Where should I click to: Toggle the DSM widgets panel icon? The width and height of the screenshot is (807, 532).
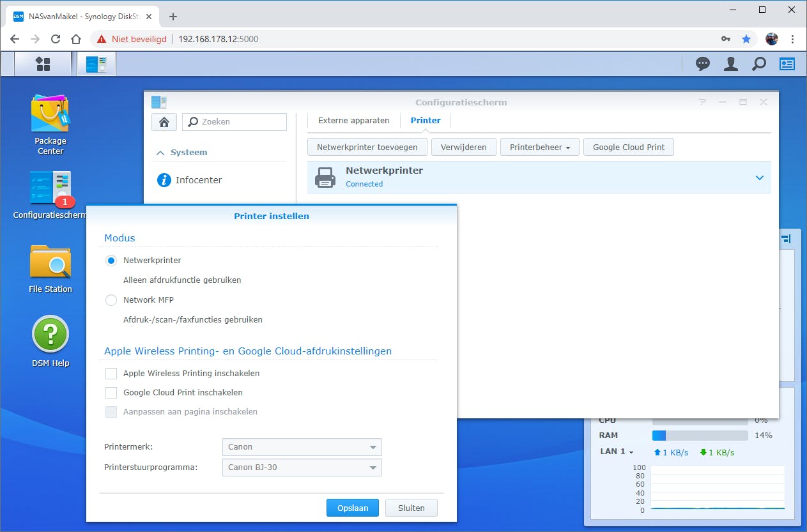(787, 64)
